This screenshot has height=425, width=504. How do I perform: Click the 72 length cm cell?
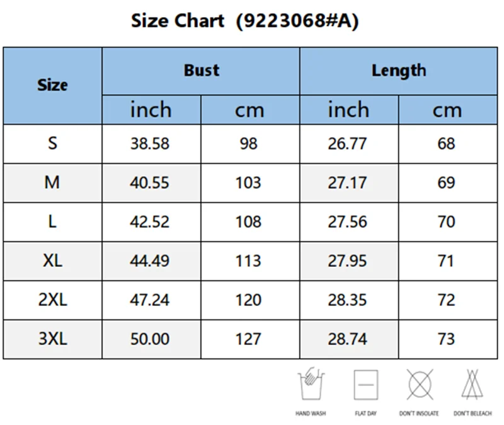[x=446, y=300]
